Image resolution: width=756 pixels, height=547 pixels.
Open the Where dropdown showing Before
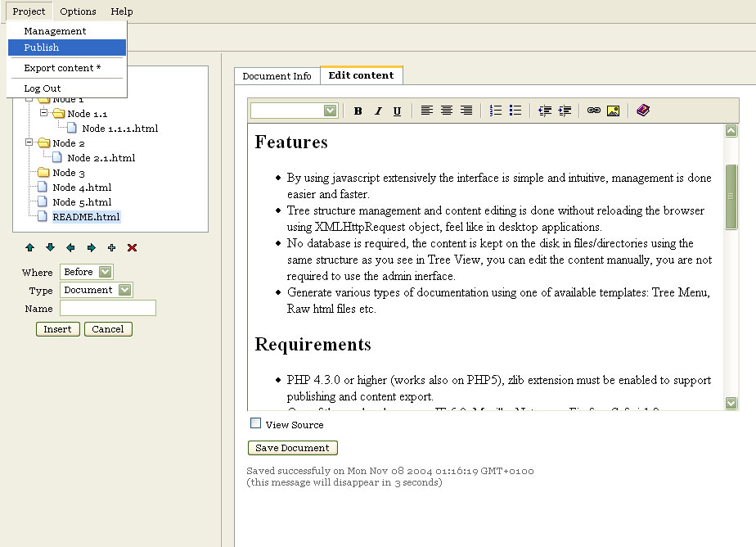(104, 272)
